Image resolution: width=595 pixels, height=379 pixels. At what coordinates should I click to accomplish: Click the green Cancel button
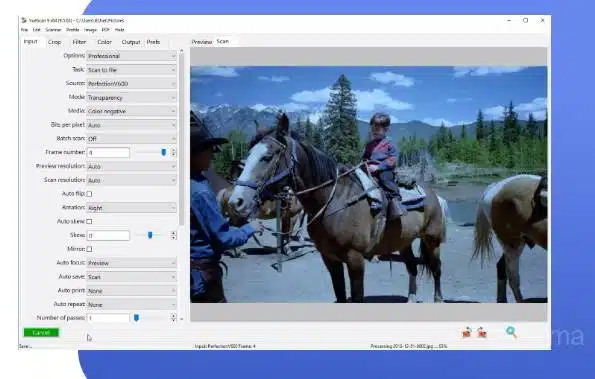(x=41, y=332)
